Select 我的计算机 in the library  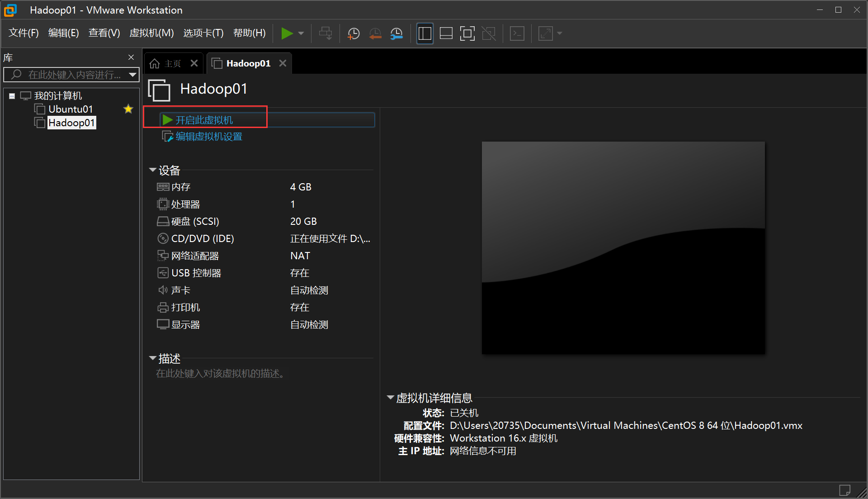(x=58, y=96)
